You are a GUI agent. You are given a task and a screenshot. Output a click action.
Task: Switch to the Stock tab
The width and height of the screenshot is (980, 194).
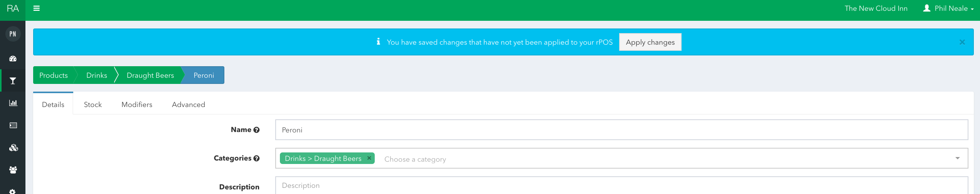click(93, 105)
